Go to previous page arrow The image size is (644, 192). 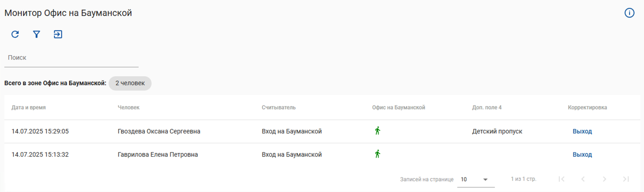pyautogui.click(x=583, y=179)
